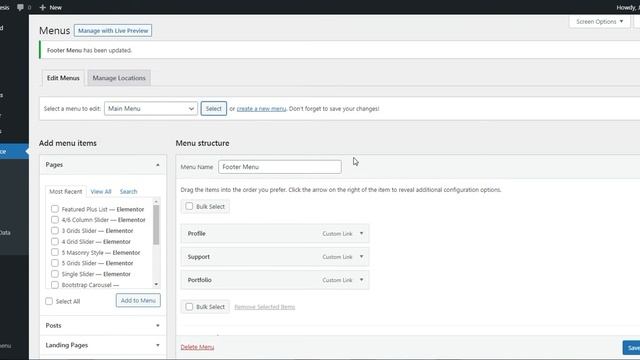Select the View All tab
Screen dimensions: 640x360
pyautogui.click(x=101, y=191)
